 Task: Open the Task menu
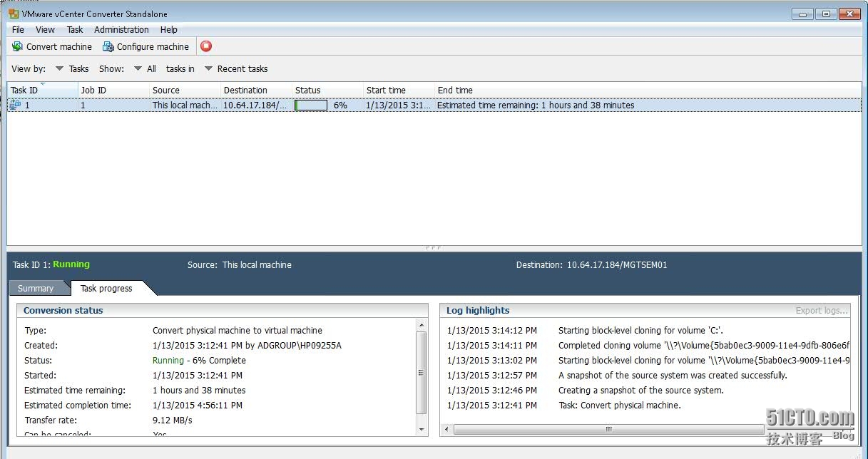coord(75,30)
